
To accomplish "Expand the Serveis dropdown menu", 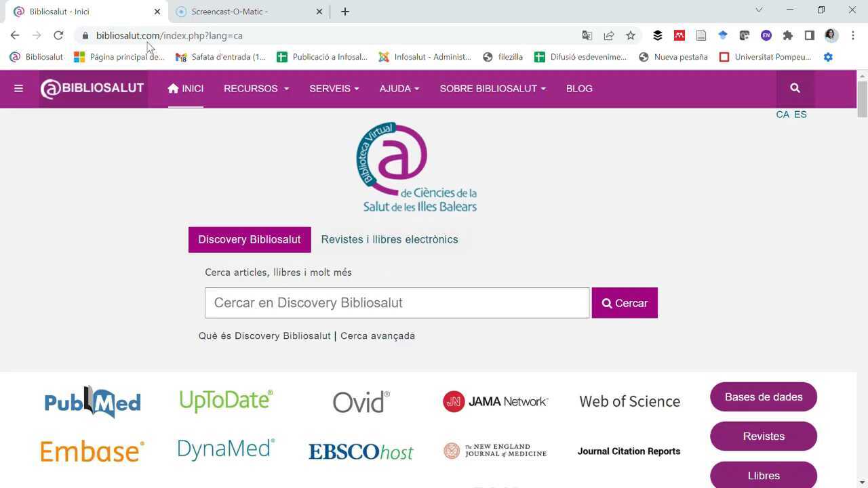I will coord(334,89).
